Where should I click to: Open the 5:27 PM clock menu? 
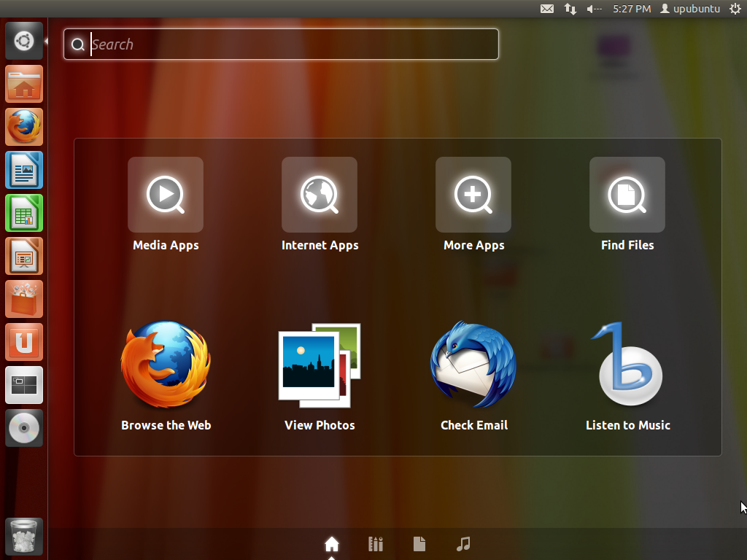[x=632, y=9]
